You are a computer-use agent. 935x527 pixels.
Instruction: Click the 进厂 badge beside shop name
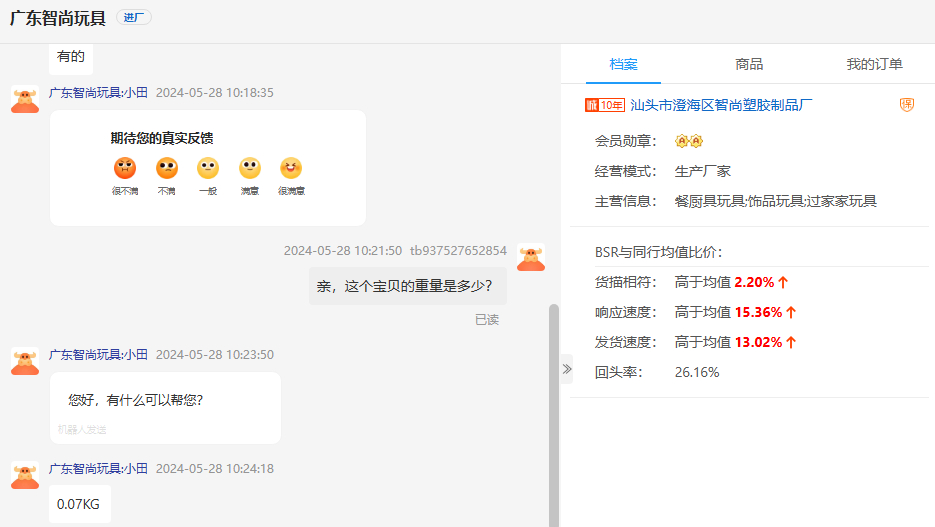134,17
